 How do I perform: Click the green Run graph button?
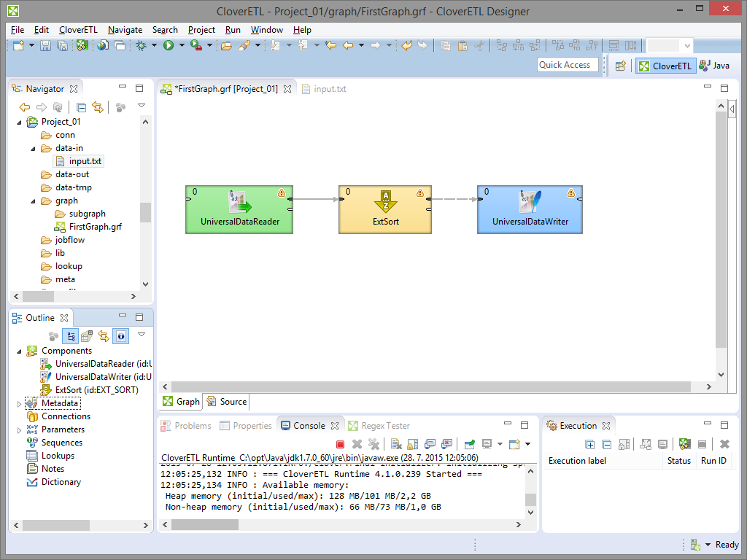(x=169, y=45)
